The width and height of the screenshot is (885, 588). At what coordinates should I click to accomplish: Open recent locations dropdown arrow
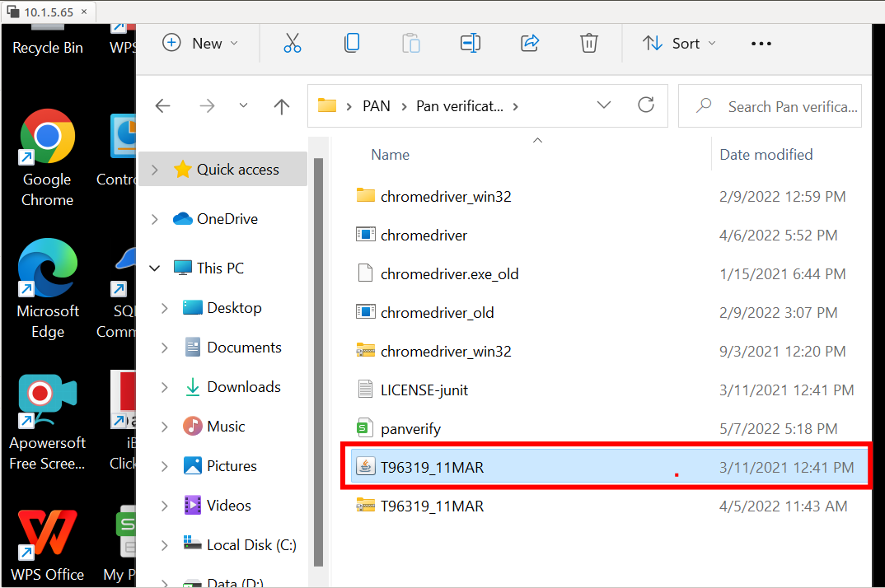(x=243, y=105)
